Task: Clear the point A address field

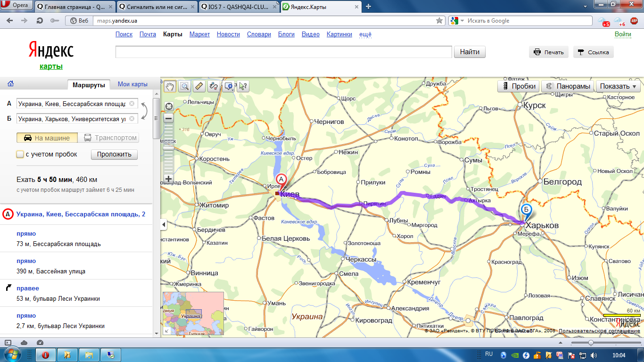Action: pos(132,104)
